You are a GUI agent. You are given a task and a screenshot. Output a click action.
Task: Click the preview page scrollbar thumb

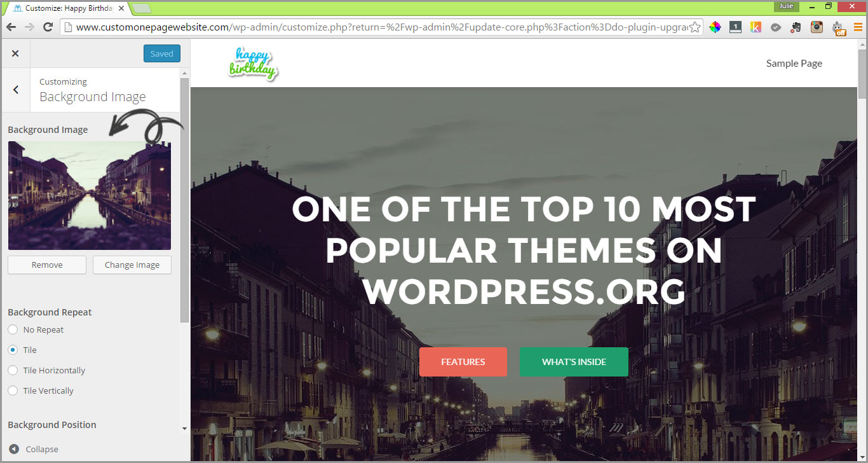coord(862,73)
